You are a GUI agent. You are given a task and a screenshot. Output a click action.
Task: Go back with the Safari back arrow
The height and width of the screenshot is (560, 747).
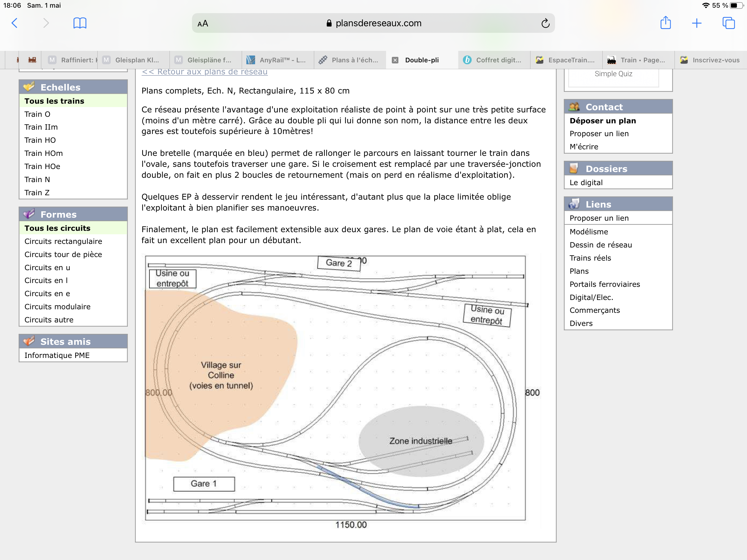(x=14, y=23)
